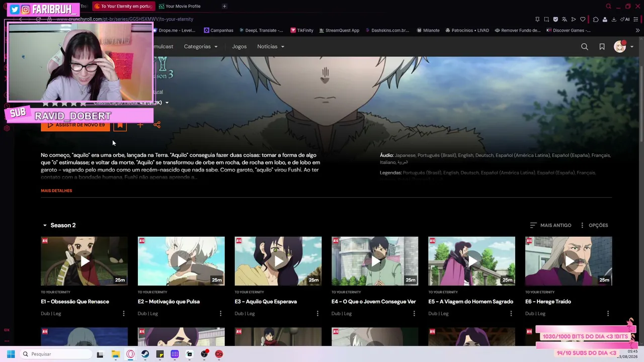Add page to favorites with heart icon
Viewport: 644px width, 362px height.
(583, 19)
